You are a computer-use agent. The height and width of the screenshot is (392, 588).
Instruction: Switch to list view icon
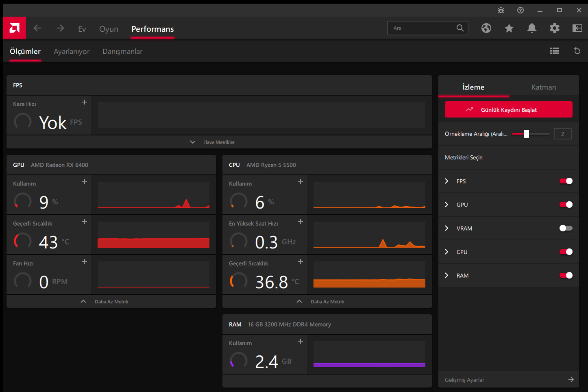(555, 51)
